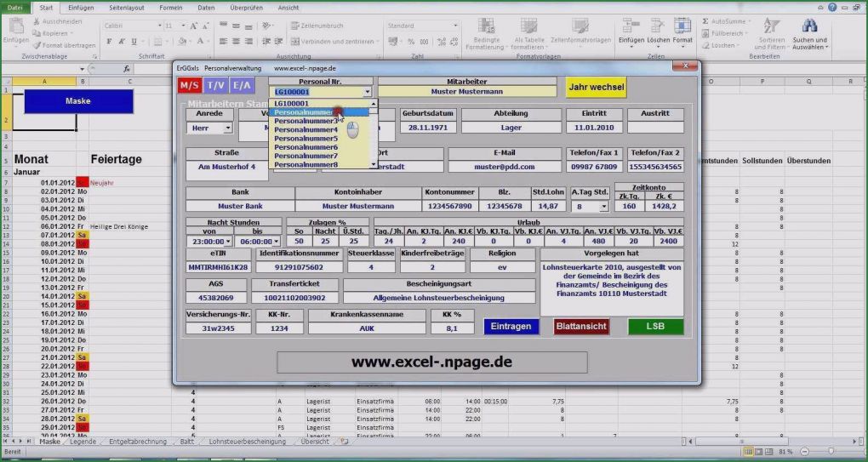
Task: Click the Abteilung field Lager
Action: click(511, 128)
